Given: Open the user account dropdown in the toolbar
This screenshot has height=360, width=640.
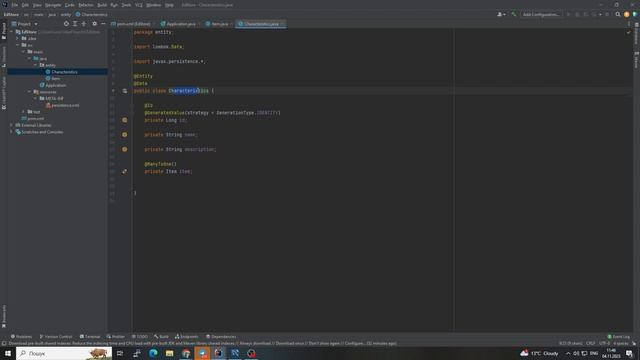Looking at the screenshot, I should pyautogui.click(x=501, y=14).
